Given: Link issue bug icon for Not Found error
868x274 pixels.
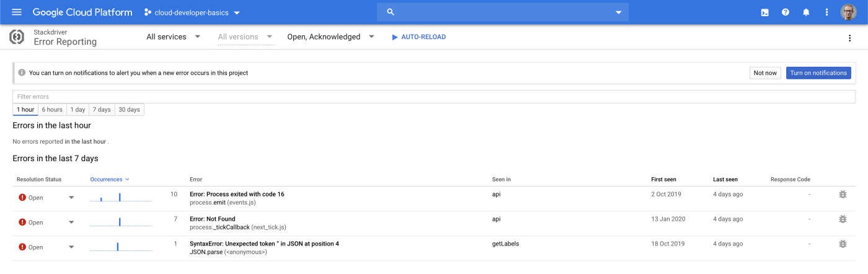Looking at the screenshot, I should 842,219.
